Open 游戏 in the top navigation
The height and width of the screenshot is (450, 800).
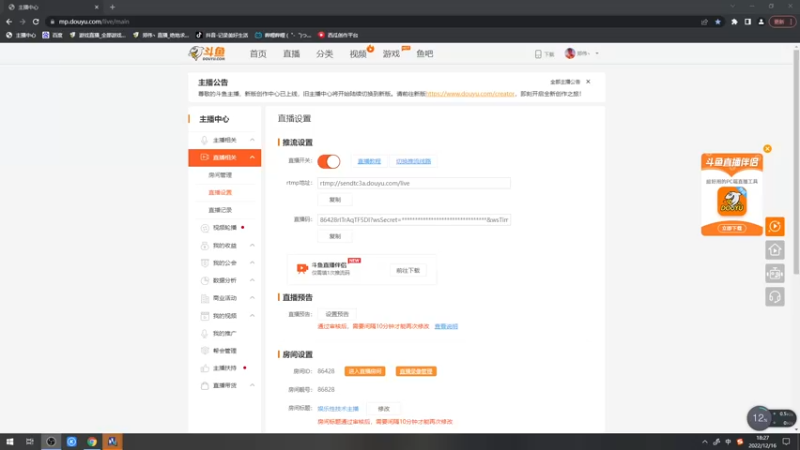pyautogui.click(x=391, y=54)
